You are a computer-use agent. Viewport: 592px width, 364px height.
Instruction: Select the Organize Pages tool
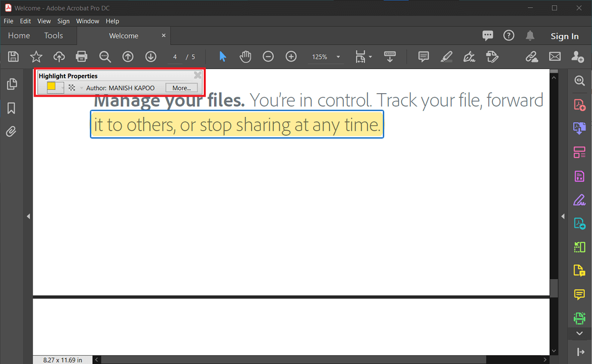(579, 152)
